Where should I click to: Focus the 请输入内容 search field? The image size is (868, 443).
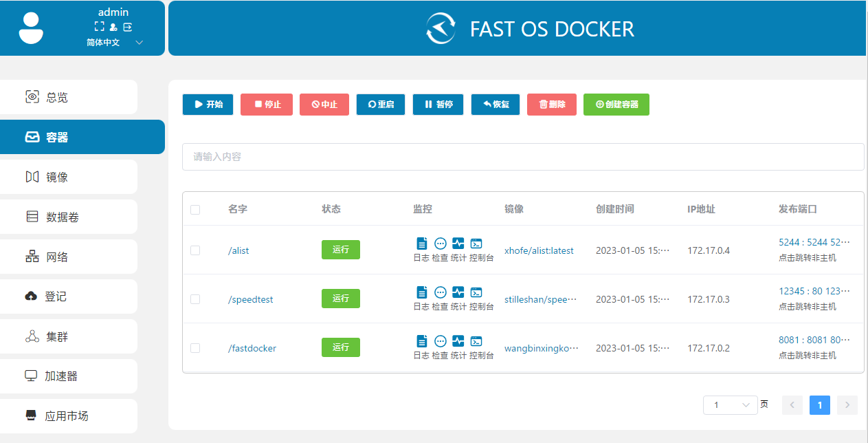point(522,157)
